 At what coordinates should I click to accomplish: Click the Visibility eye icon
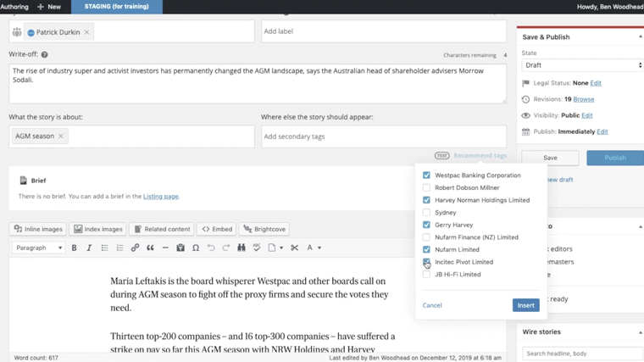point(525,115)
